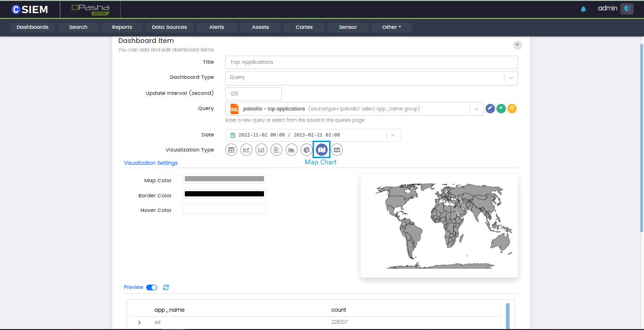Click the Visualization Settings link

coord(151,163)
